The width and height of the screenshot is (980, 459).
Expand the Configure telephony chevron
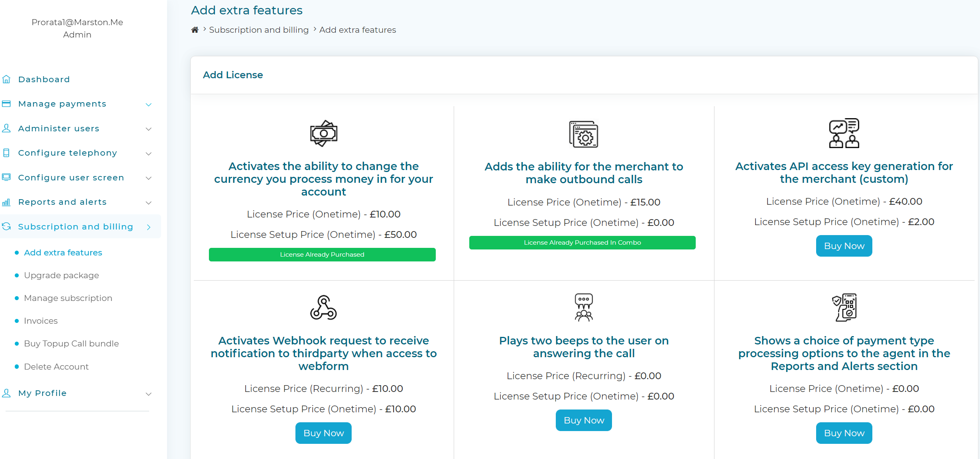149,154
